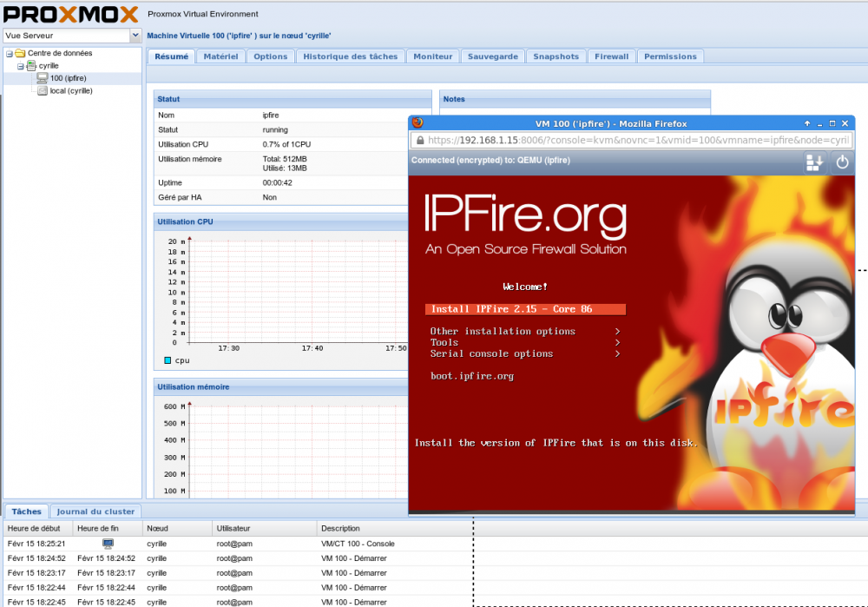
Task: Collapse the cyrille node in tree
Action: coord(20,66)
